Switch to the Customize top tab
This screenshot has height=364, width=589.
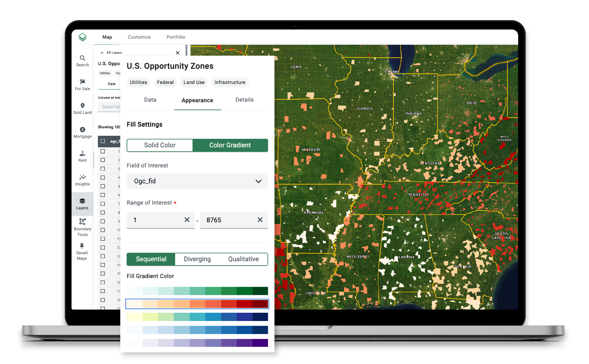(x=139, y=37)
